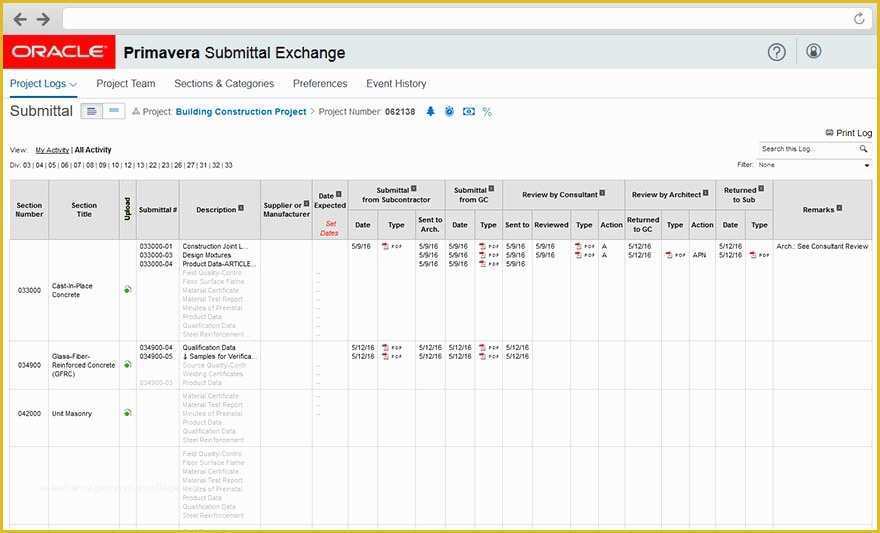Switch to the compact row view toggle
This screenshot has width=880, height=533.
(x=113, y=111)
